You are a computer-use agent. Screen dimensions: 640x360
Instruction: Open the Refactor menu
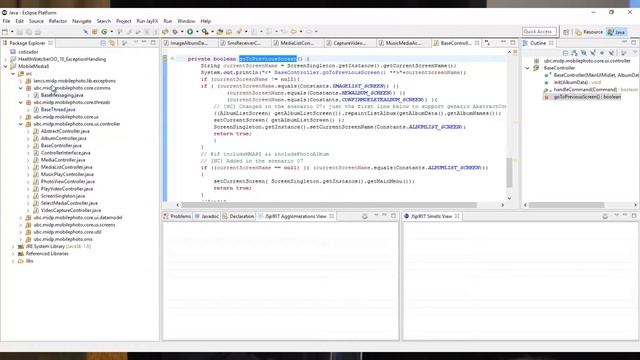(58, 21)
